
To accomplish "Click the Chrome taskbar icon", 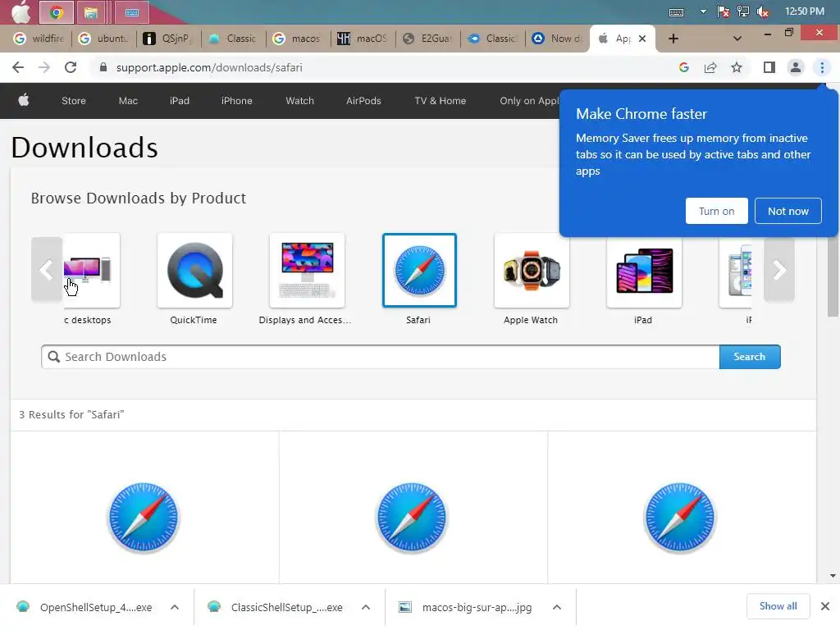I will [57, 12].
